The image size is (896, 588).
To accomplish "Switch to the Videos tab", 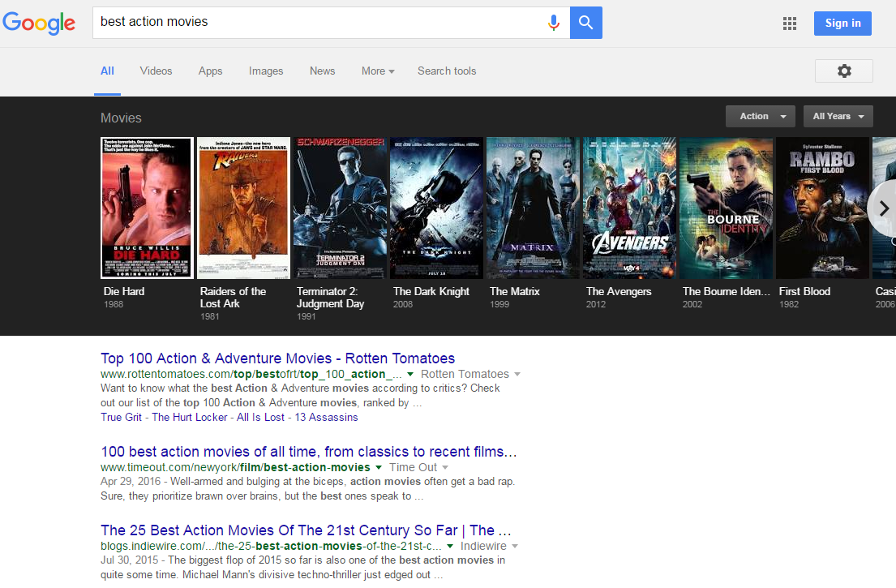I will [156, 71].
